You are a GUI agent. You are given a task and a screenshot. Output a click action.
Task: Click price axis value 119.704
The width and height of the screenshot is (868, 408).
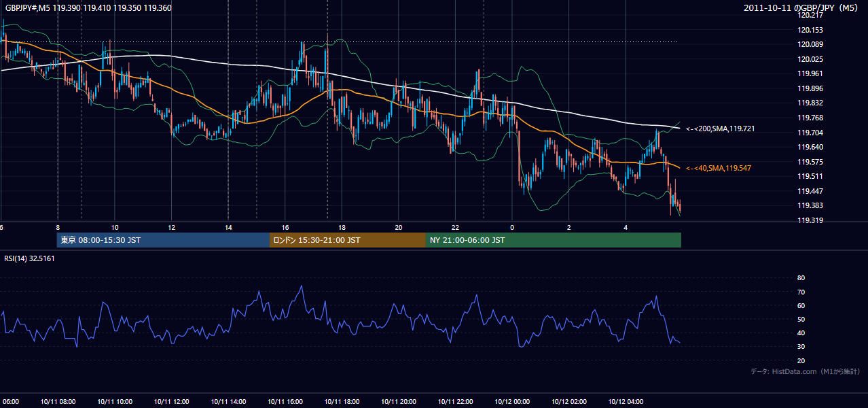812,133
